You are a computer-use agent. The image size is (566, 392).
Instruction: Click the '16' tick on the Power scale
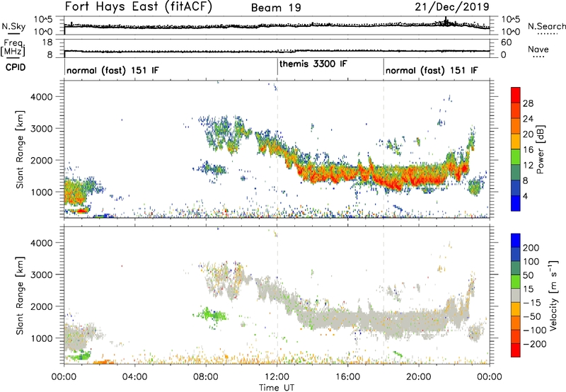[528, 150]
